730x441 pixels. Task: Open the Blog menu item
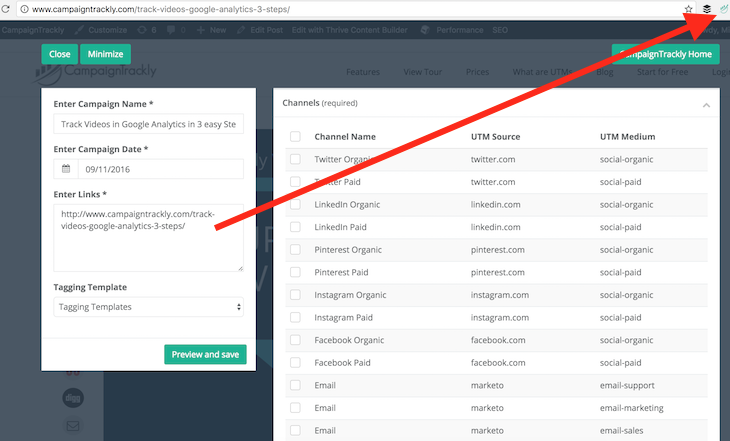click(604, 72)
